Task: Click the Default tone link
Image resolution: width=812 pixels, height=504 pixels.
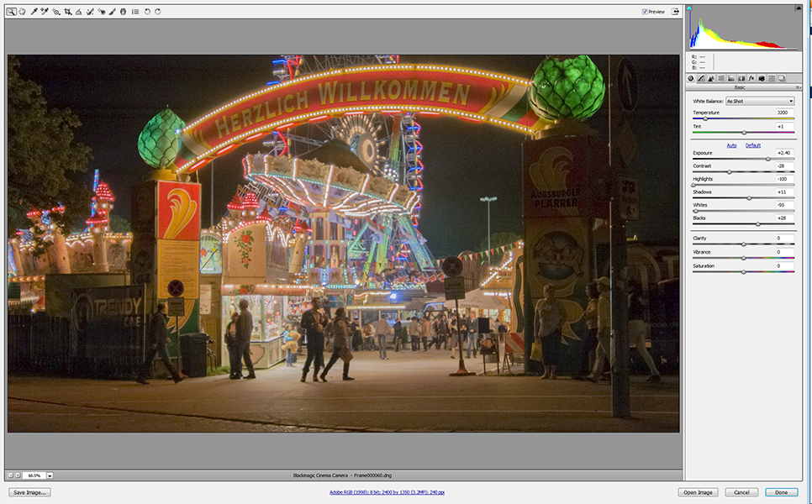Action: pyautogui.click(x=753, y=145)
